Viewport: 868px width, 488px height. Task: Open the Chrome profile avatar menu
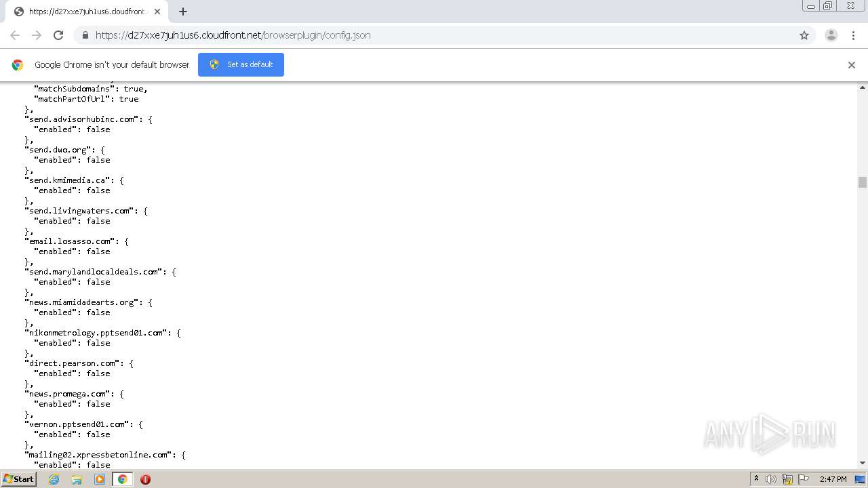tap(831, 35)
